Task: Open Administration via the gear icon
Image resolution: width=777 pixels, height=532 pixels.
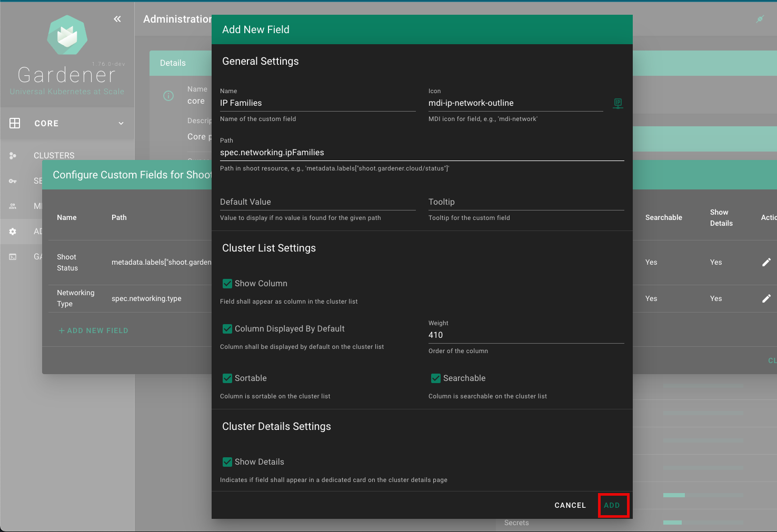Action: coord(13,232)
